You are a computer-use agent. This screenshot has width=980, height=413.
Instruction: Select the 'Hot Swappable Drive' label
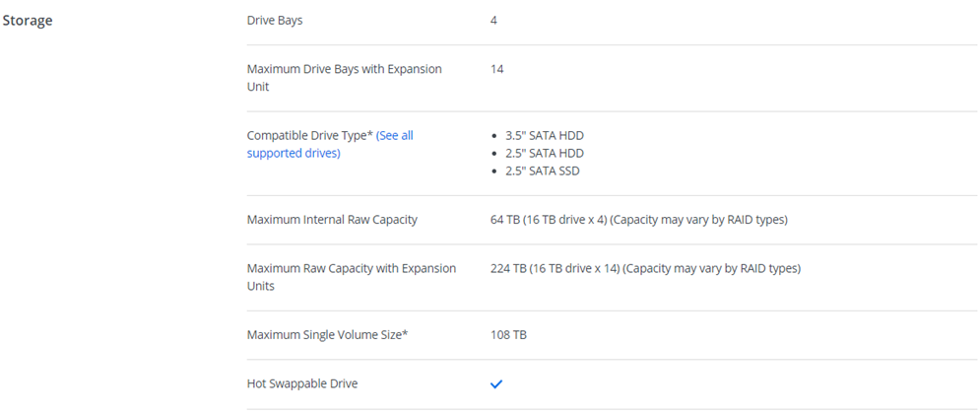click(x=301, y=383)
